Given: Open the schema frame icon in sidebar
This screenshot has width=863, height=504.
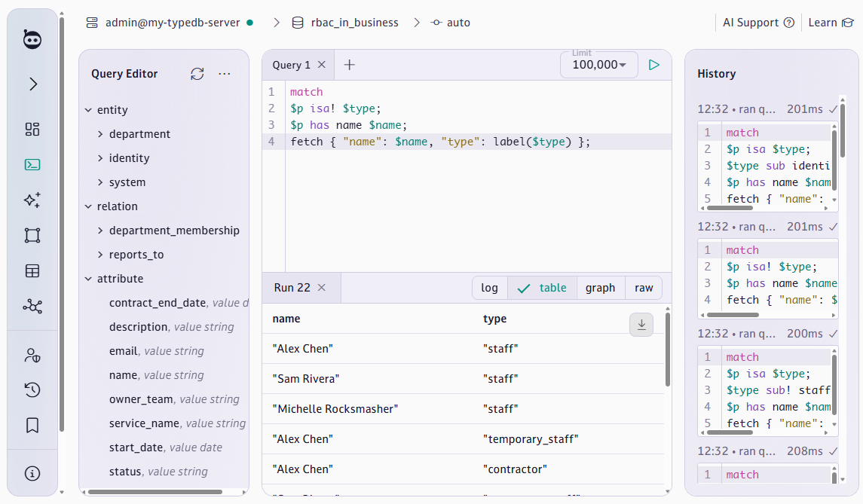Looking at the screenshot, I should (x=32, y=236).
